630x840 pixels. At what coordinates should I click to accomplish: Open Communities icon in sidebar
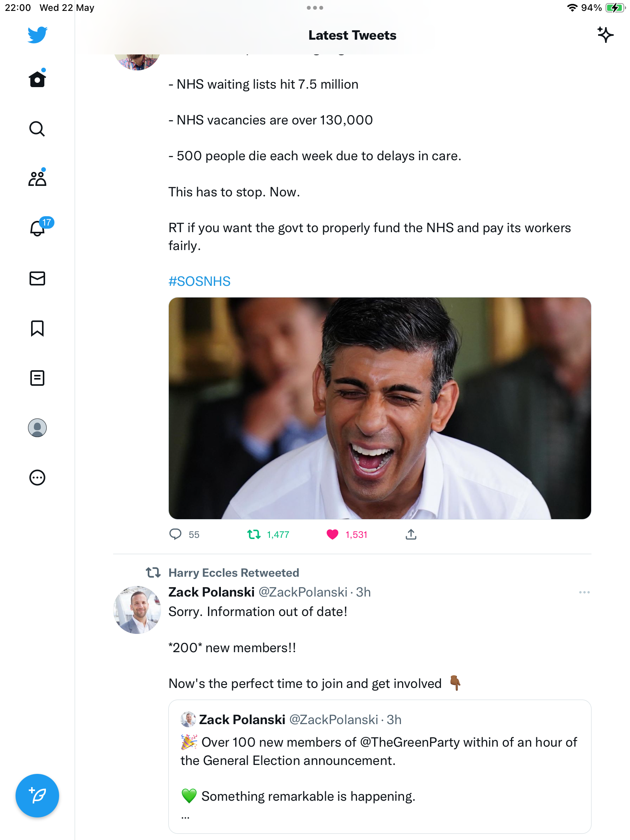pyautogui.click(x=37, y=178)
